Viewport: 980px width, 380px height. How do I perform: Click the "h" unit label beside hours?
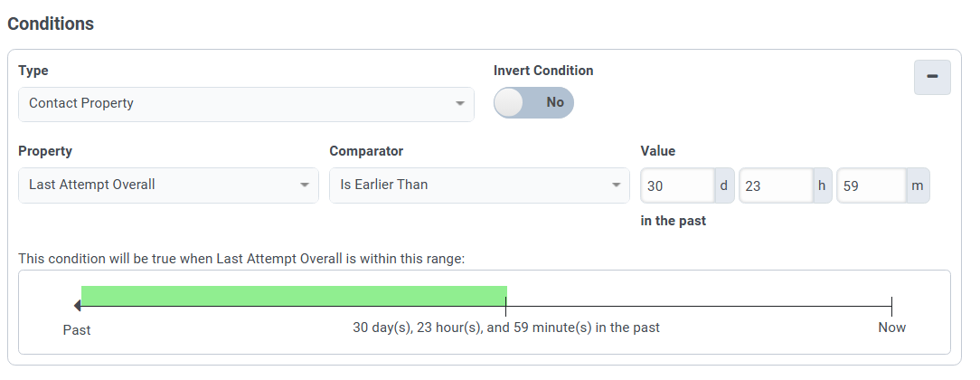[822, 185]
